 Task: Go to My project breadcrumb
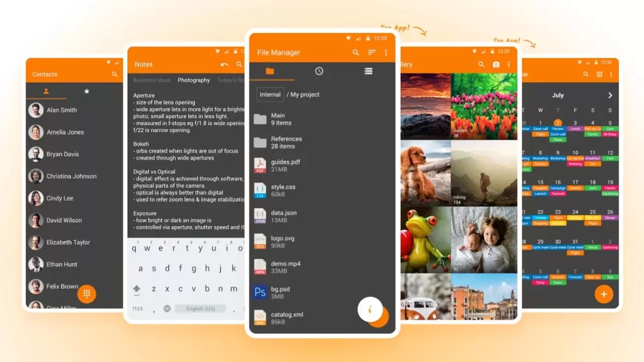(305, 95)
